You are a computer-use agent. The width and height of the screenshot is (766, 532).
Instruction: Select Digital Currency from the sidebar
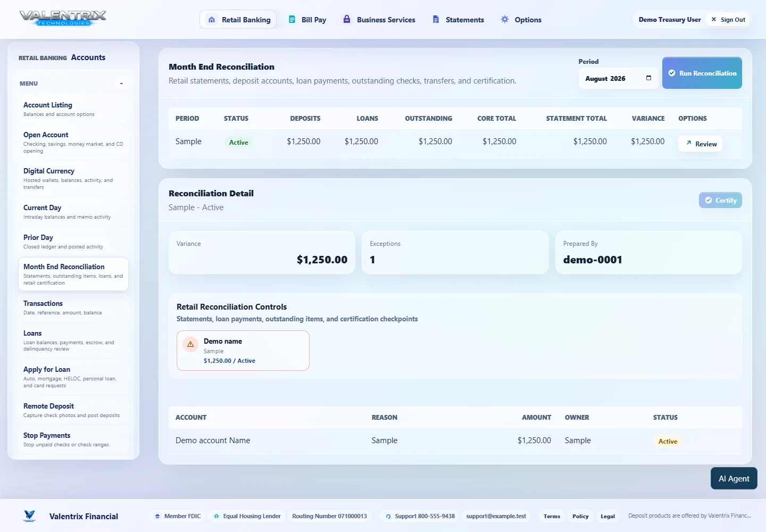(73, 179)
